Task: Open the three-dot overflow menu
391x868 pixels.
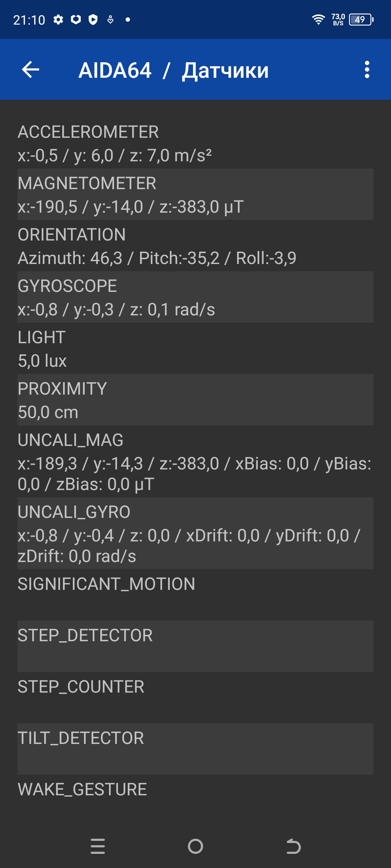Action: point(367,69)
